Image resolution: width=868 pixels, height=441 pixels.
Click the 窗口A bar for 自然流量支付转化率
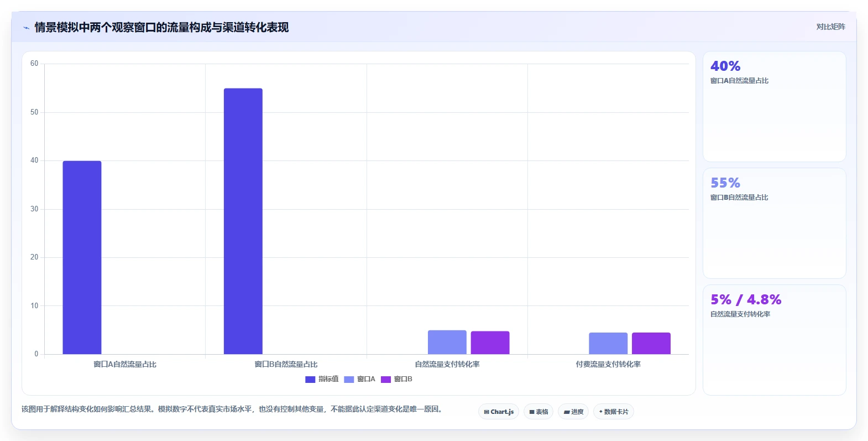coord(447,342)
